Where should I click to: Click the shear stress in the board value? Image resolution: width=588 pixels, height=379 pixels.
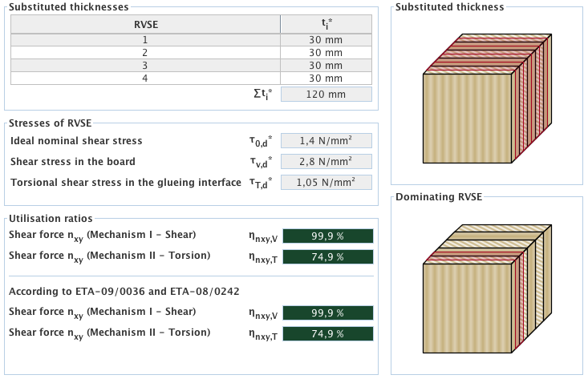tap(326, 161)
